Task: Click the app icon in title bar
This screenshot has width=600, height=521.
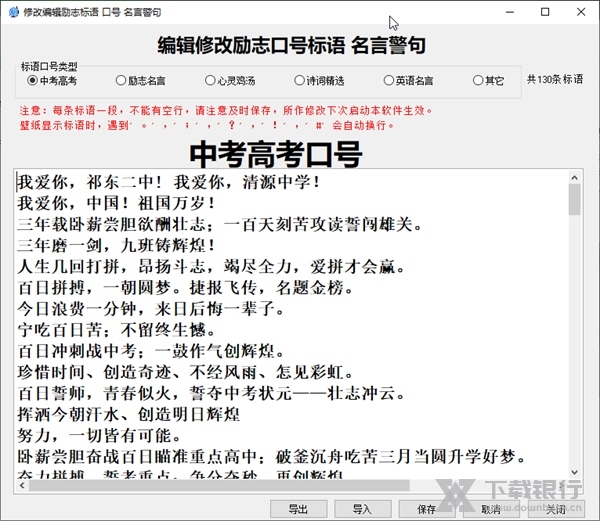Action: 13,12
